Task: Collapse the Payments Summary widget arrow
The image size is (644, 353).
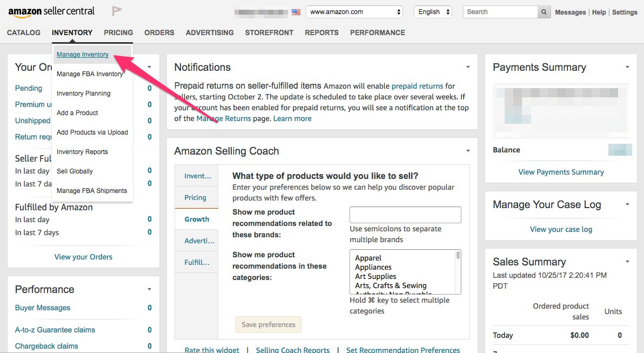Action: click(627, 66)
